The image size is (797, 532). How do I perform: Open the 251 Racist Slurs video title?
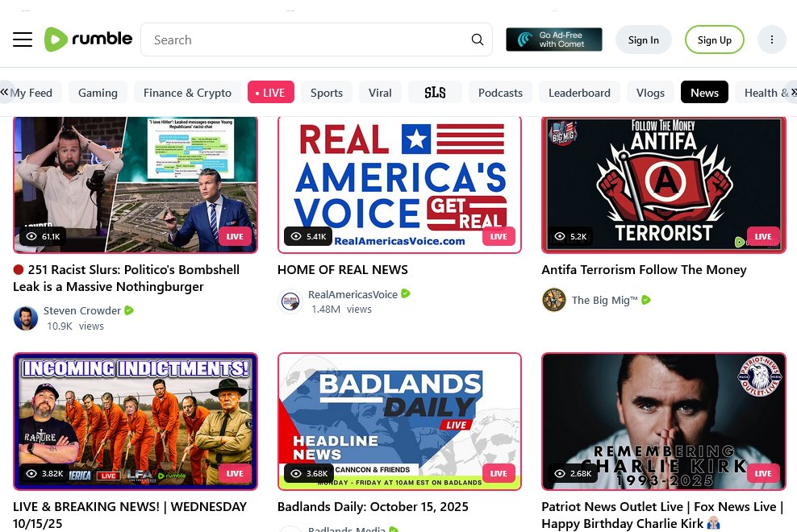pyautogui.click(x=126, y=278)
